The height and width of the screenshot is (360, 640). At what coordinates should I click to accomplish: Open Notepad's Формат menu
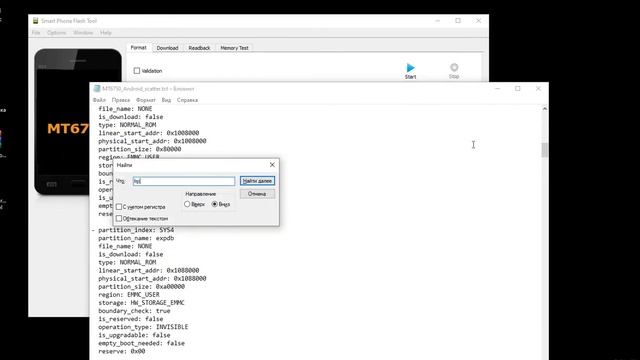pyautogui.click(x=146, y=100)
